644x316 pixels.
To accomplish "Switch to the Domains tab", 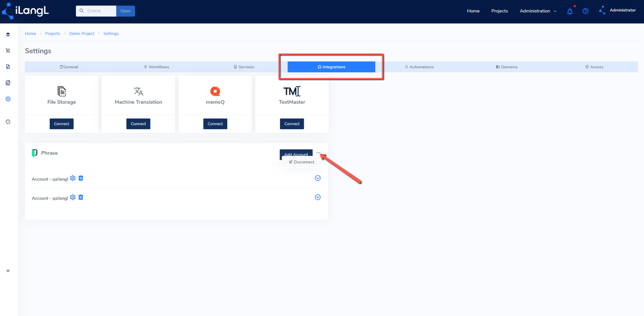I will click(507, 67).
